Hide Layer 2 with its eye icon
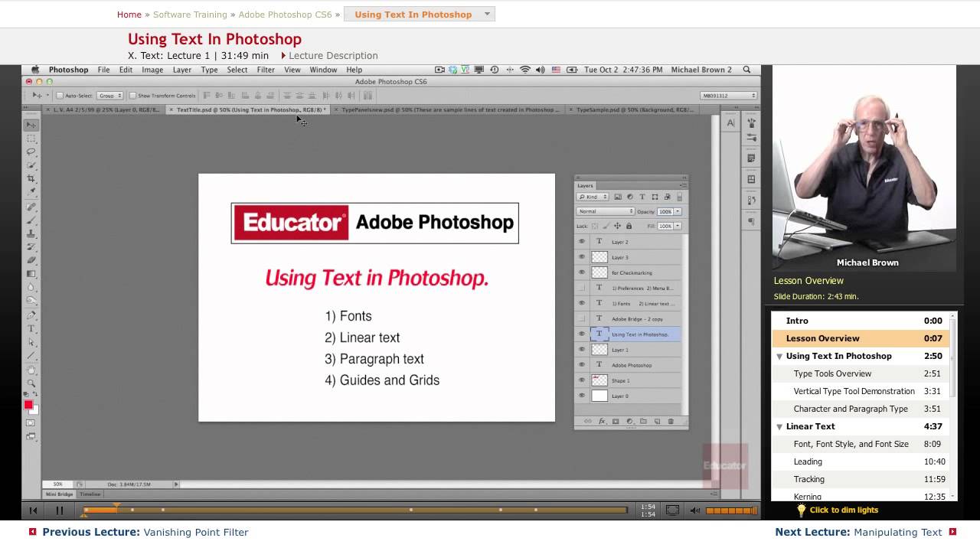 click(582, 242)
